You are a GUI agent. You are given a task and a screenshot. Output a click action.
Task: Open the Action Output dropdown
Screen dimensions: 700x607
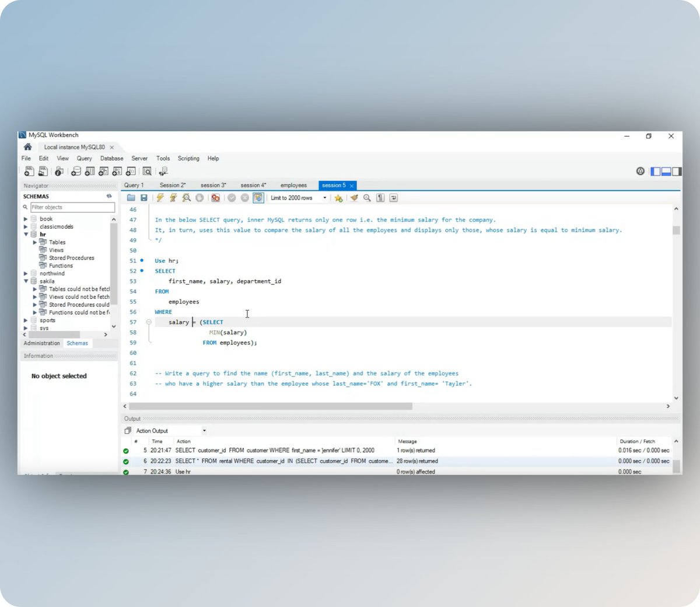[x=171, y=431]
